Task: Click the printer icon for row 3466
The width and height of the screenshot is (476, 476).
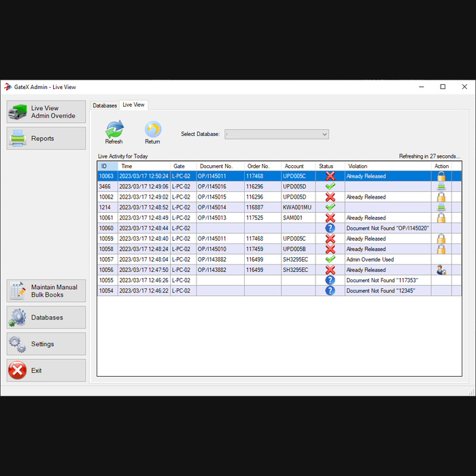Action: [x=441, y=186]
